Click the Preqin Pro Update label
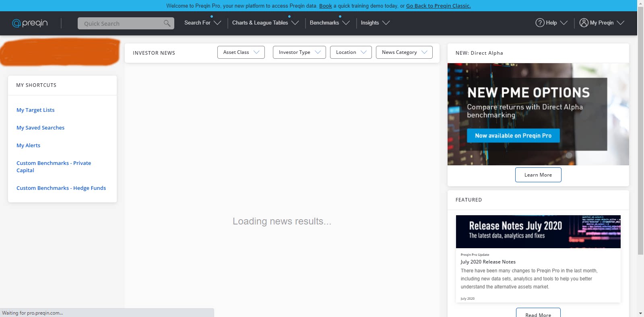The height and width of the screenshot is (317, 644). point(475,255)
